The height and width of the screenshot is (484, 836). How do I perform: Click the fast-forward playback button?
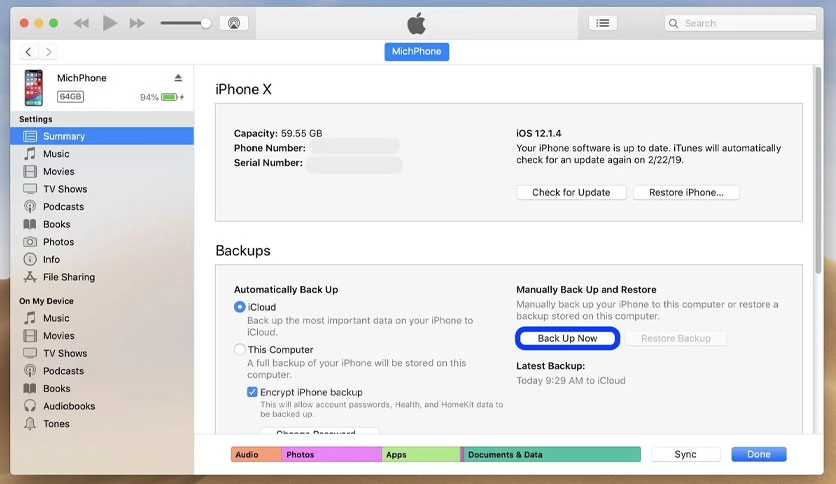click(x=137, y=23)
